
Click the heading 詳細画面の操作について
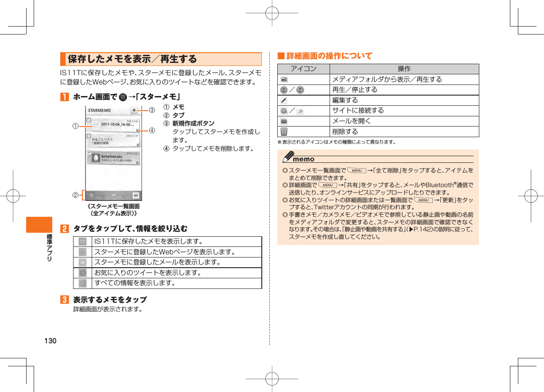(x=330, y=56)
